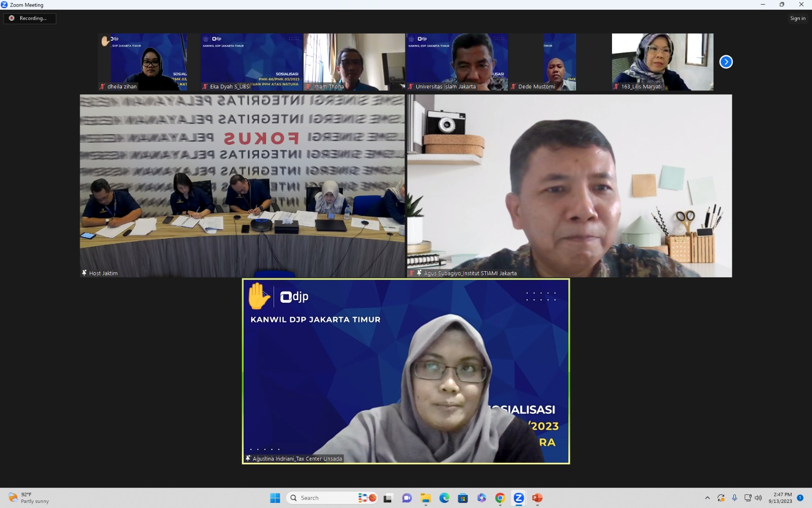This screenshot has height=508, width=812.
Task: Expand hidden system tray icons
Action: click(x=707, y=498)
